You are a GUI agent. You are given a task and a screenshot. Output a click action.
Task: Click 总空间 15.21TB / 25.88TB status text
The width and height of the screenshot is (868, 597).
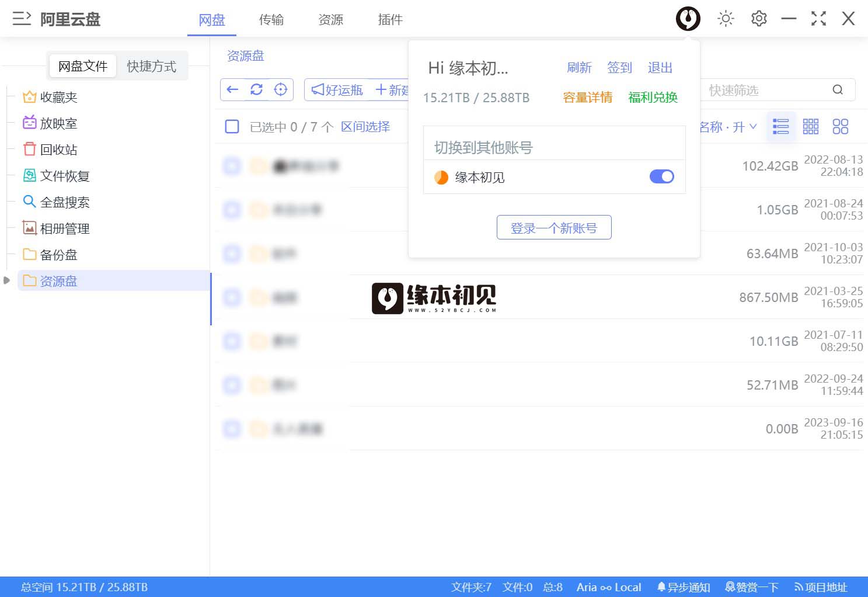pos(84,587)
